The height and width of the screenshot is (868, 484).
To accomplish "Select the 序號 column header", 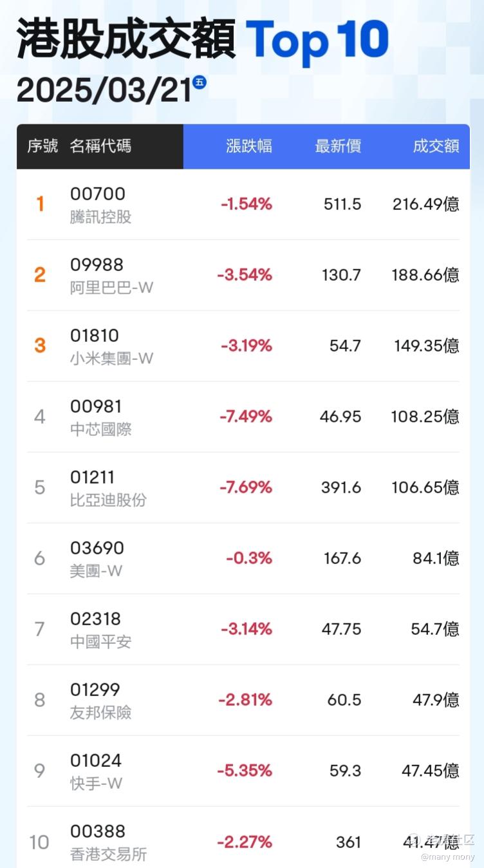I will pyautogui.click(x=42, y=146).
